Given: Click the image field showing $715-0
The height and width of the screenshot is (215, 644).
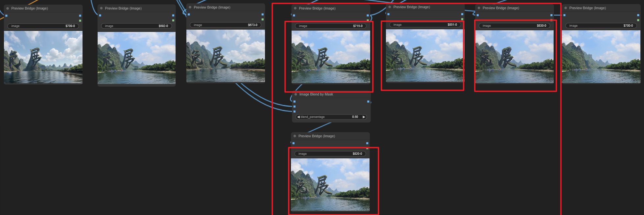Looking at the screenshot, I should coord(331,26).
